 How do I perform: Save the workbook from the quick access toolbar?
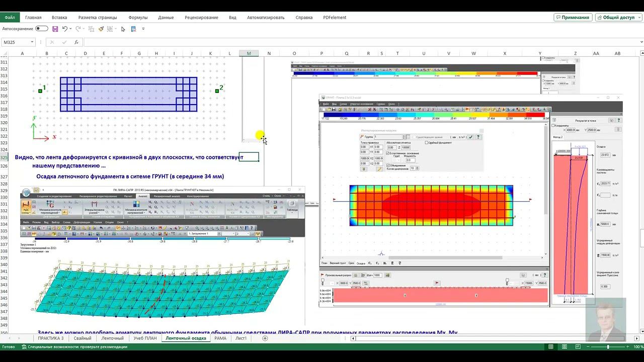(x=55, y=29)
